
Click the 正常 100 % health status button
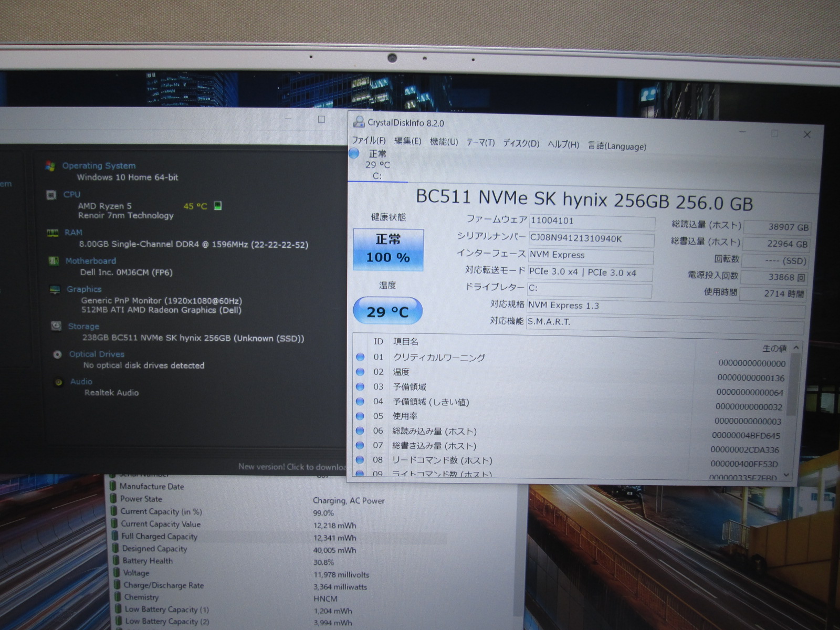coord(388,249)
